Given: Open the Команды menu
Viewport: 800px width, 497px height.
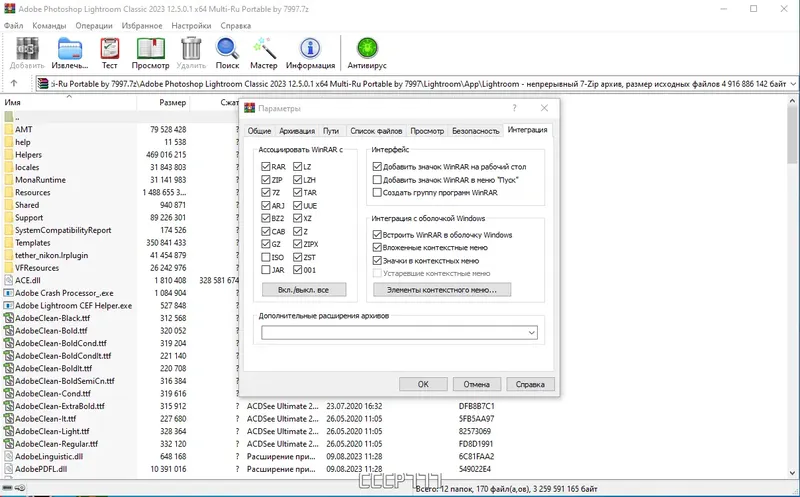Looking at the screenshot, I should pyautogui.click(x=49, y=26).
